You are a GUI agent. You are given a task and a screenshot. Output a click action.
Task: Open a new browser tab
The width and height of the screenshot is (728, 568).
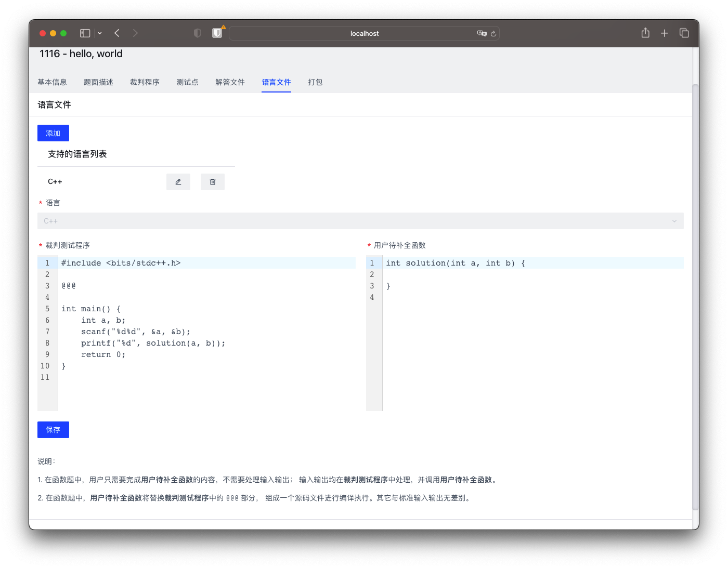click(x=665, y=33)
